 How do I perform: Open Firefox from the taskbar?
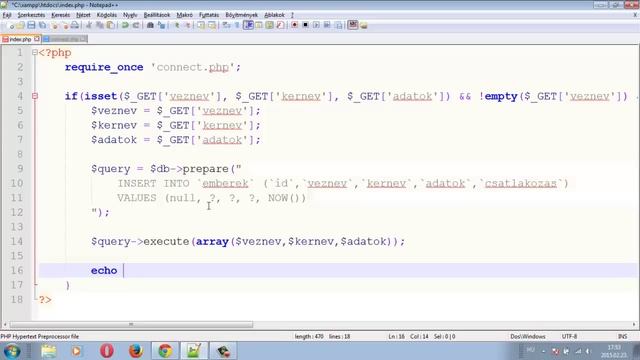click(x=136, y=351)
